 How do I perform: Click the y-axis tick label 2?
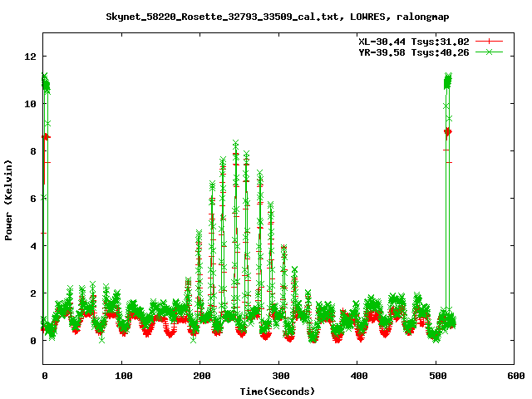[x=33, y=293]
